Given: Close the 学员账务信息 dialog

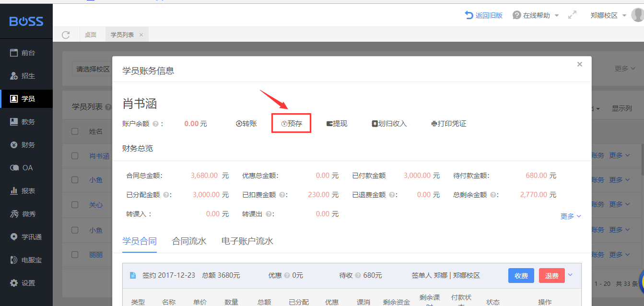Looking at the screenshot, I should point(580,64).
